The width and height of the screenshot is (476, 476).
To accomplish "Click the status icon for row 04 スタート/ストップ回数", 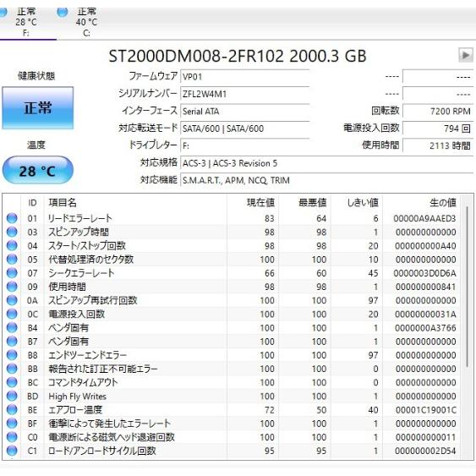I will [x=12, y=245].
